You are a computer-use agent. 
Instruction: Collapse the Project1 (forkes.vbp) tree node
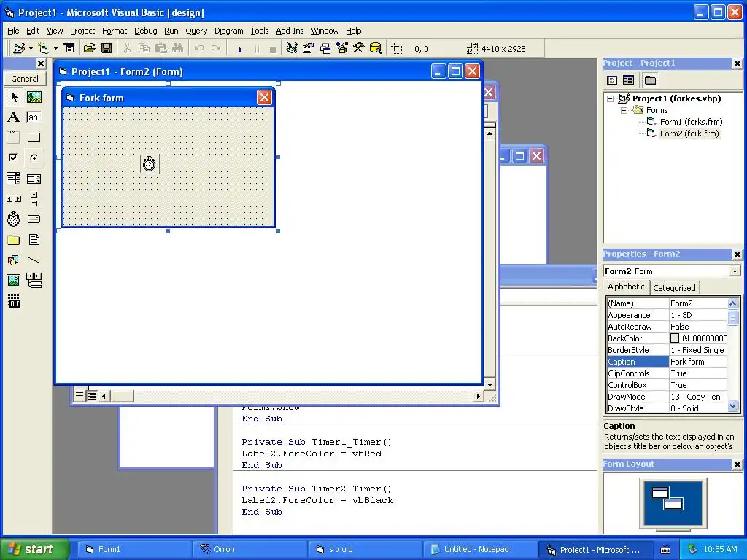click(x=611, y=98)
